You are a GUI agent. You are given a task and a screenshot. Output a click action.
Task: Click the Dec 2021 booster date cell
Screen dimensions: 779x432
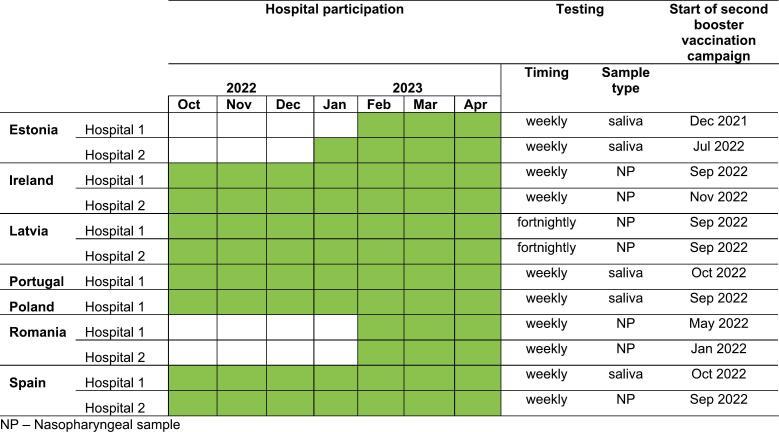pos(718,122)
